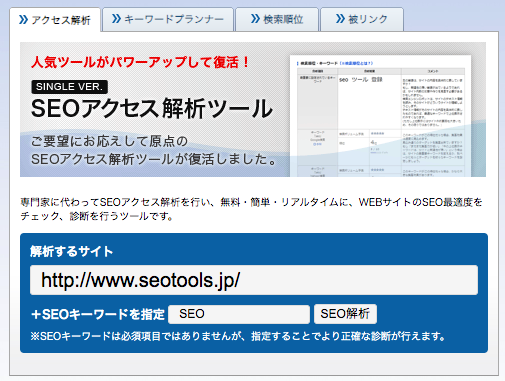505x381 pixels.
Task: Click the 人気ツールがパワーアップして復活！ headline
Action: click(x=140, y=62)
